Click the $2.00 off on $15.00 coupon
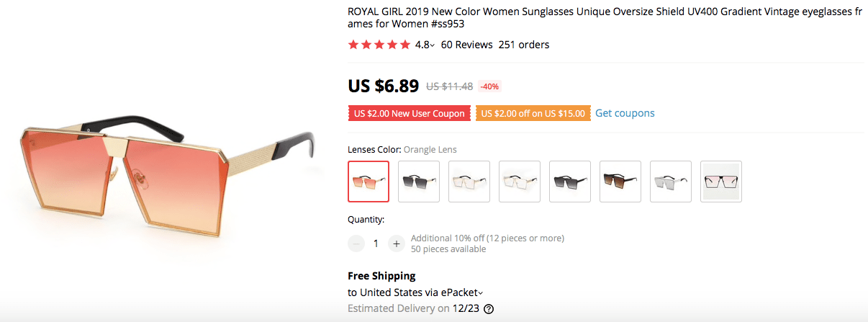 coord(533,113)
